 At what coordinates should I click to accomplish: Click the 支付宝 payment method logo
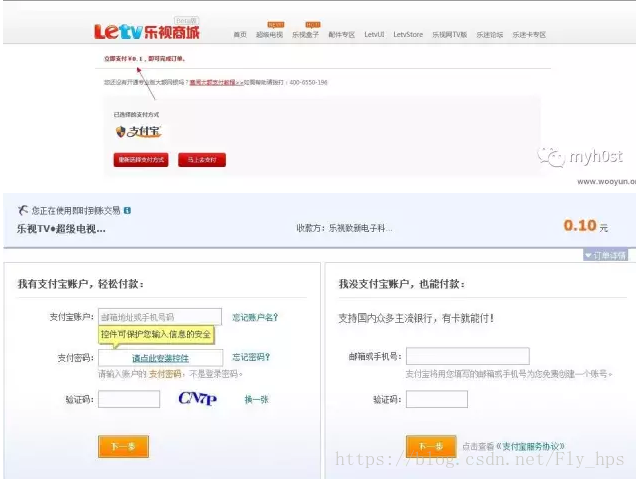pos(139,131)
